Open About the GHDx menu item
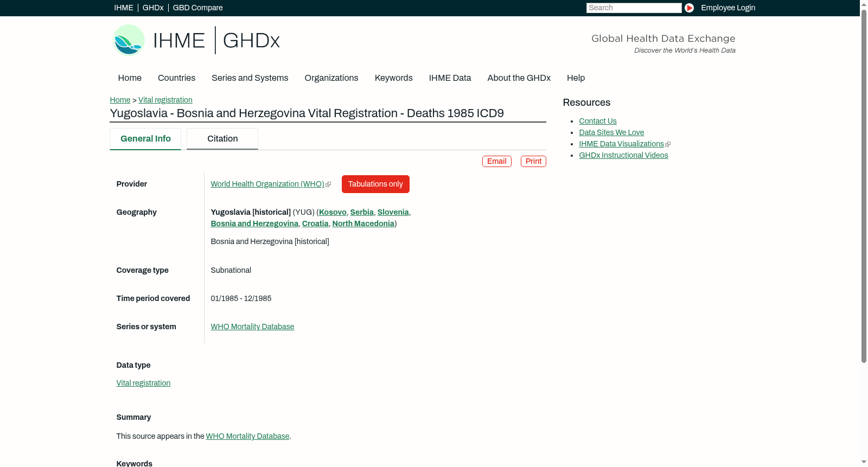 519,78
